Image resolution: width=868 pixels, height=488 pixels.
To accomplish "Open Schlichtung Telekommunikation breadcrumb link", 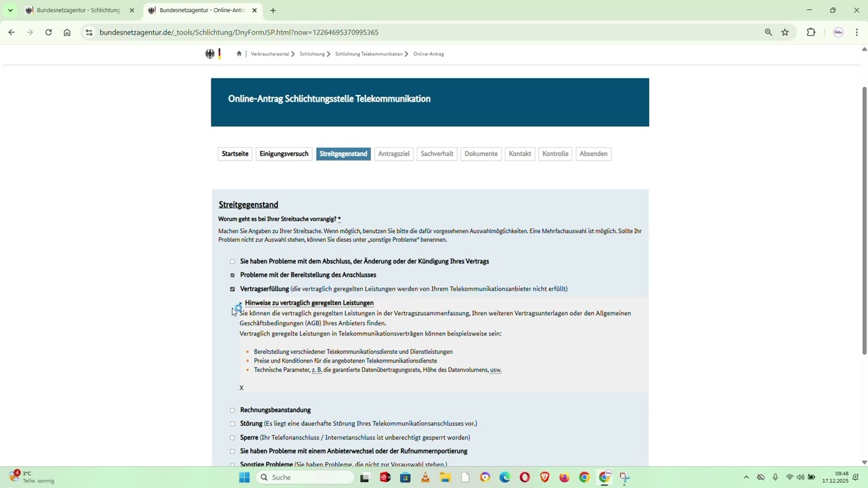I will coord(369,54).
